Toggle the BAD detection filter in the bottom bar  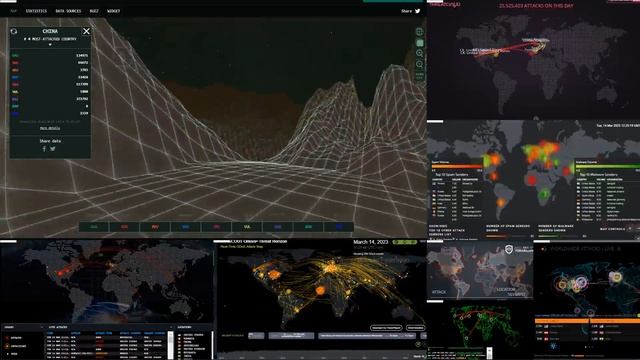coord(309,227)
